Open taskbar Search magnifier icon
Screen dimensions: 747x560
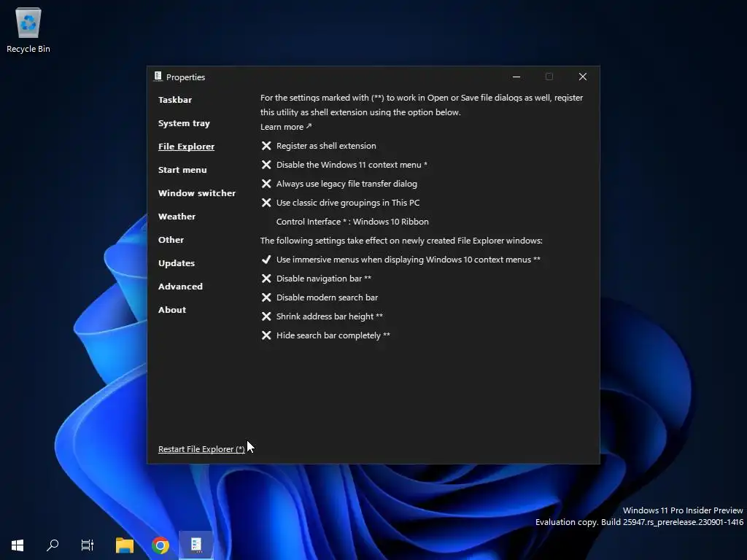[53, 545]
